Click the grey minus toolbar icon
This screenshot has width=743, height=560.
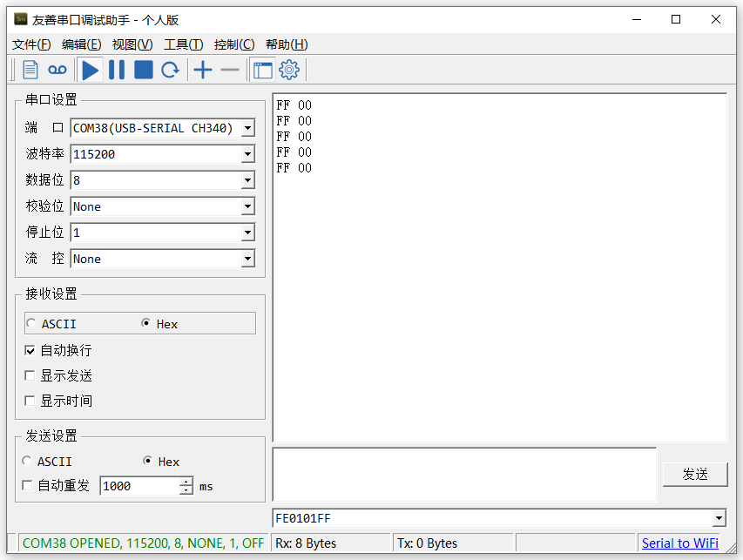click(x=230, y=71)
